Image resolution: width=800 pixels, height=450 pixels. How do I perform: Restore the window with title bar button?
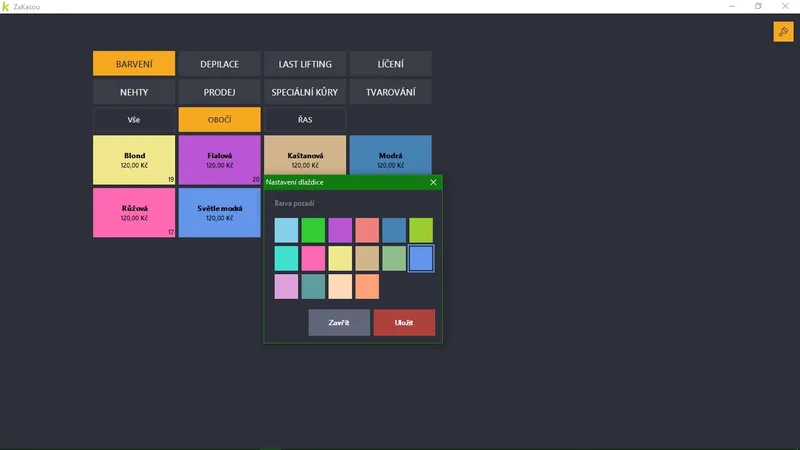tap(758, 6)
